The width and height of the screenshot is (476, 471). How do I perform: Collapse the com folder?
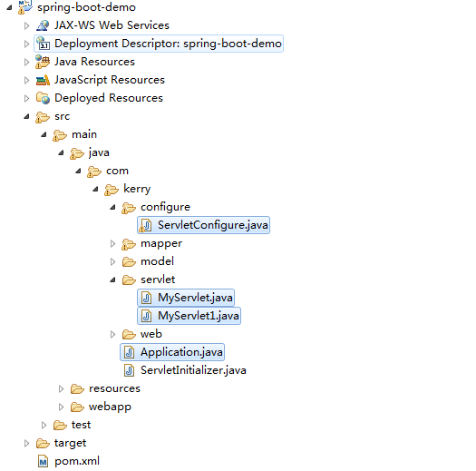[x=78, y=172]
